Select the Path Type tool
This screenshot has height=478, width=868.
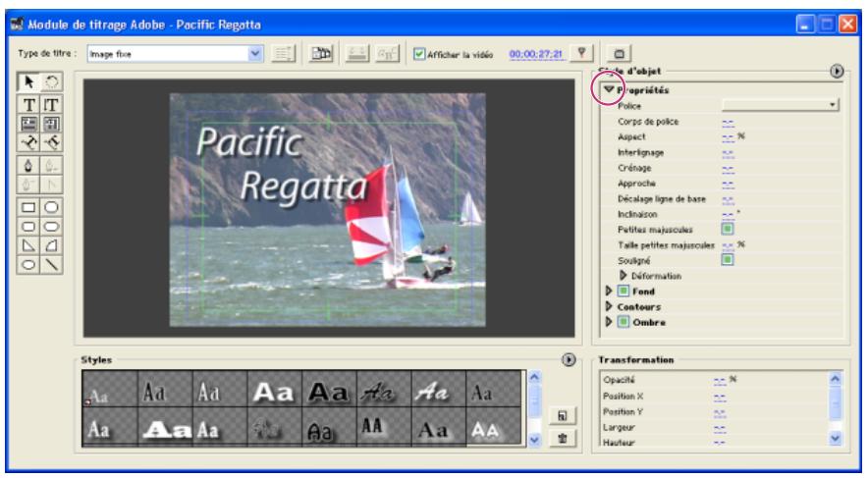point(28,142)
